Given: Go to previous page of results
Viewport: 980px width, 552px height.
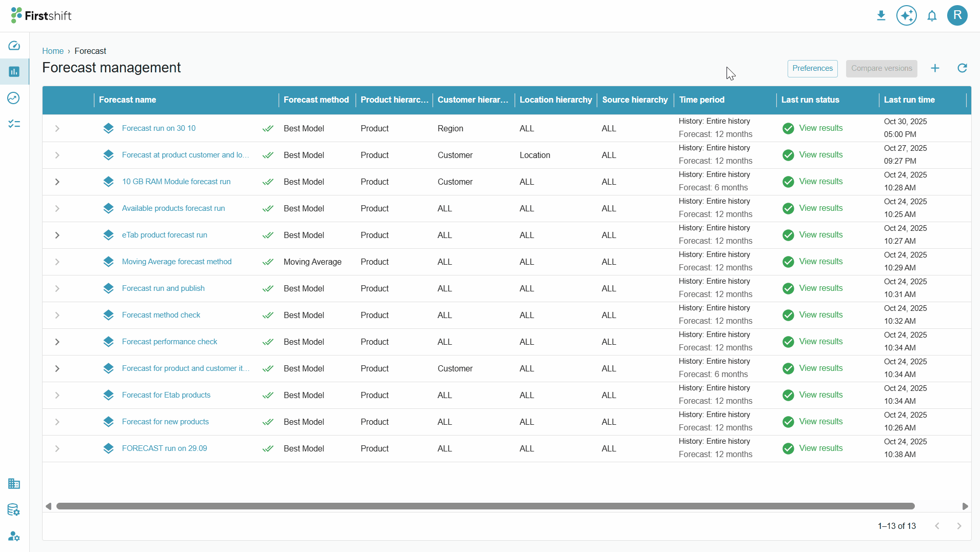Looking at the screenshot, I should 937,526.
